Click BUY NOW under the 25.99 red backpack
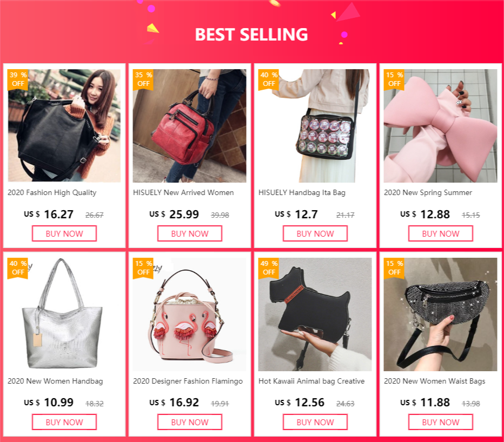Viewport: 504px width, 442px height. tap(190, 233)
